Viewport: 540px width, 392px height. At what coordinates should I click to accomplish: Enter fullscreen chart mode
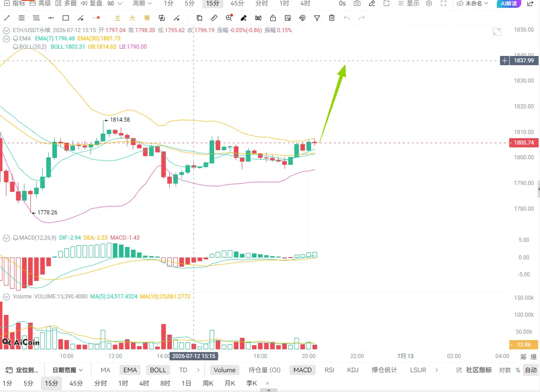(x=443, y=3)
